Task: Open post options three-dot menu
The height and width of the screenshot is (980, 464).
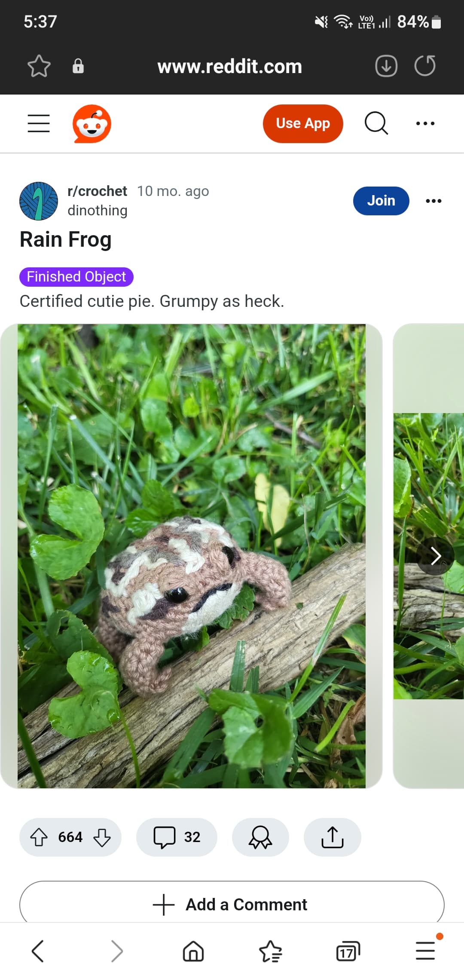Action: coord(433,201)
